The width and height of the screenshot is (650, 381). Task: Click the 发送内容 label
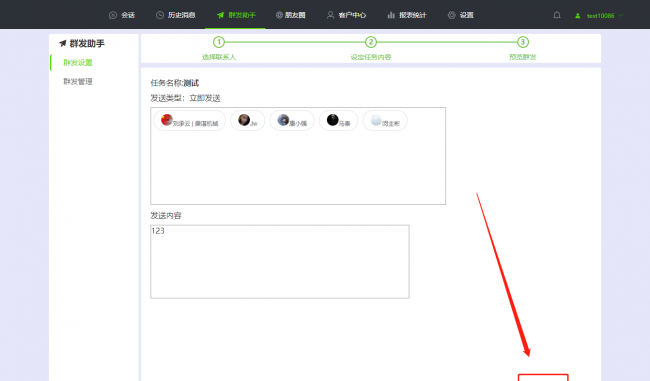(x=166, y=216)
